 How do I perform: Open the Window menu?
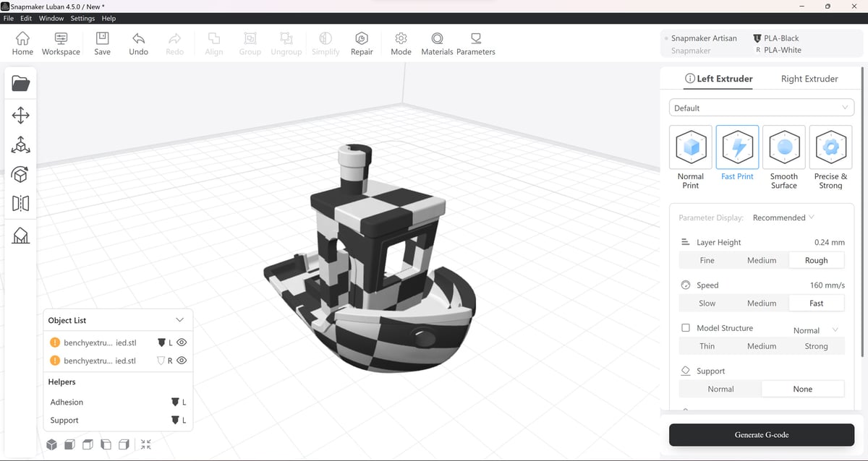point(51,18)
